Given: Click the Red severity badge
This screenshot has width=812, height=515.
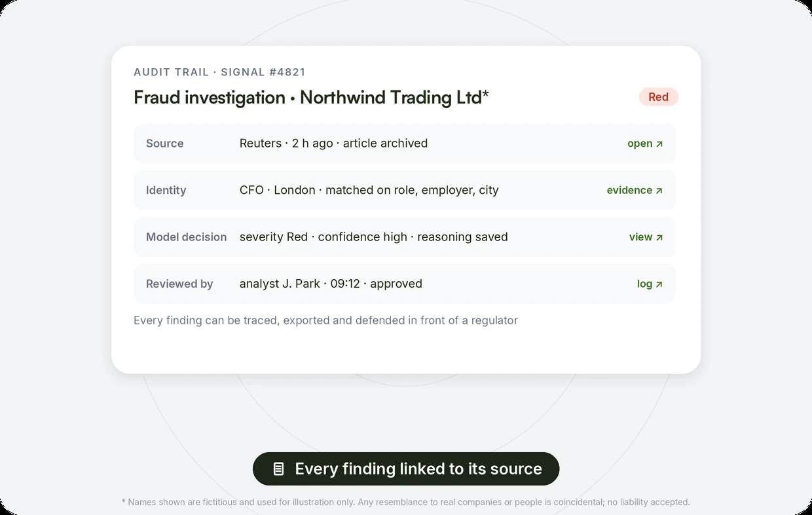Looking at the screenshot, I should pyautogui.click(x=658, y=97).
